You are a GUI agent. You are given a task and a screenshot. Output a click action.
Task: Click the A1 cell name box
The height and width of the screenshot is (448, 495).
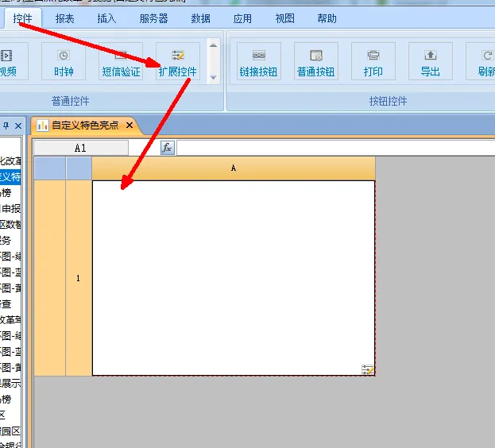(80, 148)
